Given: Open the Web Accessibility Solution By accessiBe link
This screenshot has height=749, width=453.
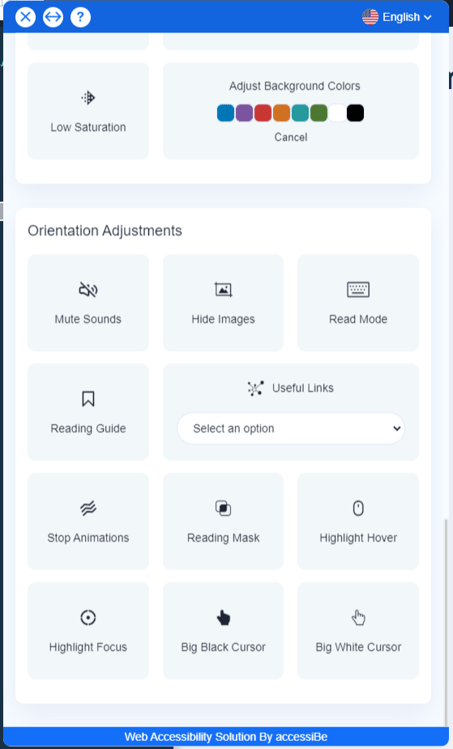Looking at the screenshot, I should pyautogui.click(x=226, y=737).
